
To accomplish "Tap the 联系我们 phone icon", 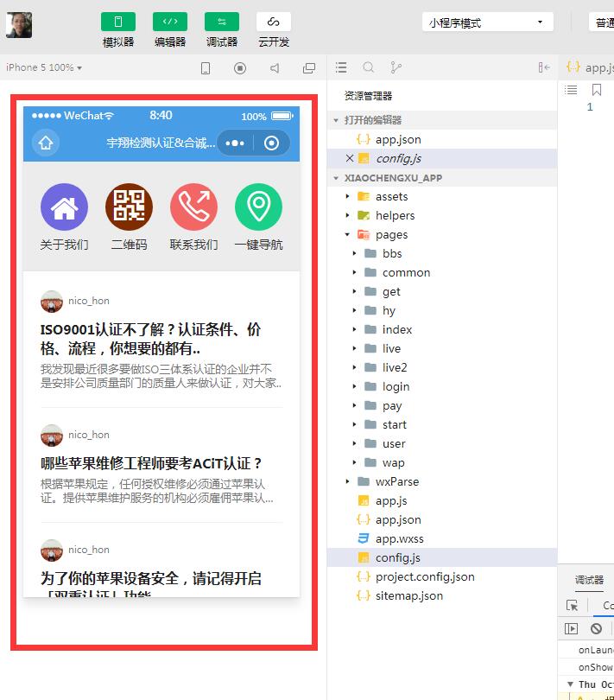I will pos(193,207).
